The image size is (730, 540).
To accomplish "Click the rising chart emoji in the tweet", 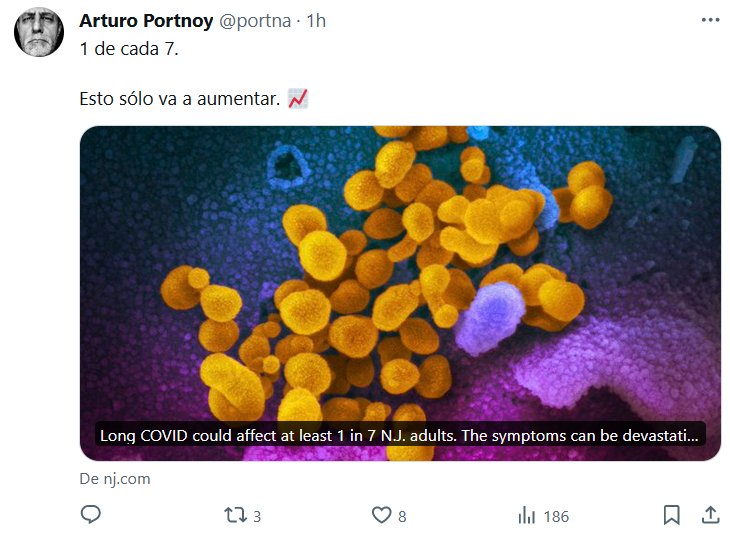I will [298, 99].
